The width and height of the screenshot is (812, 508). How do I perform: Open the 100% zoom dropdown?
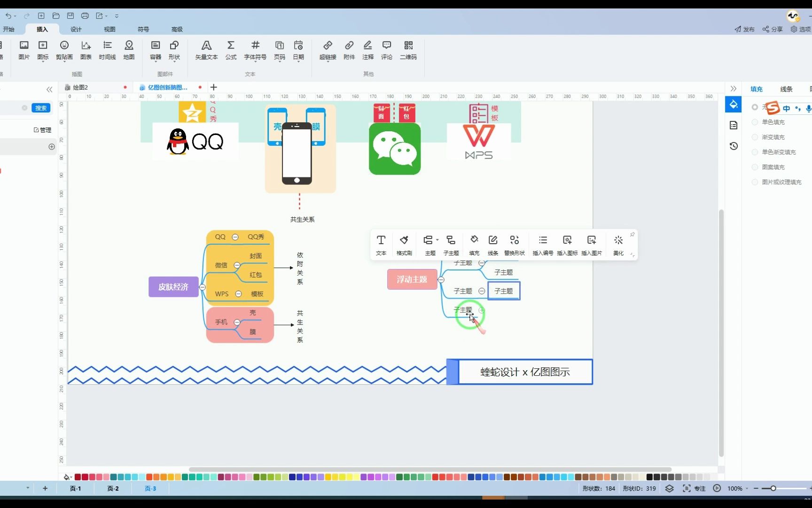747,489
